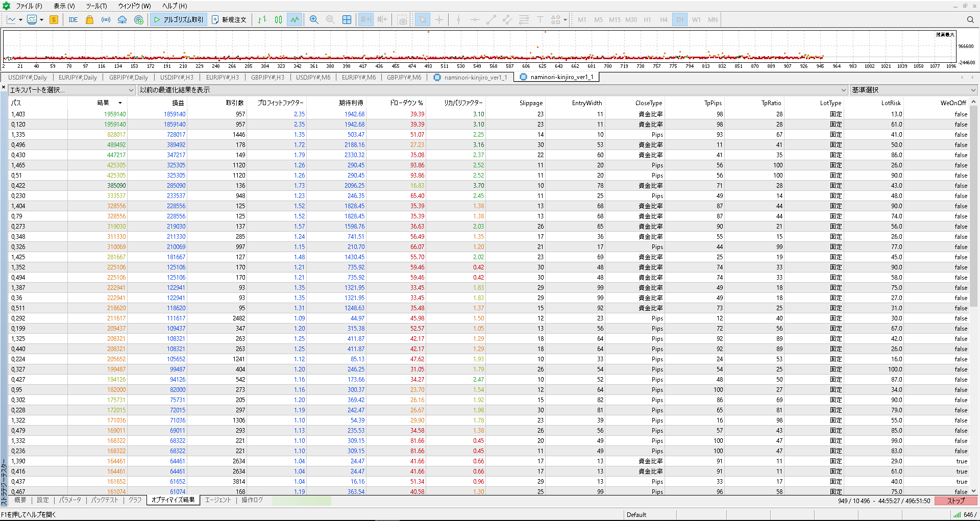Click the chart shift icon
Screen dimensions: 980x521
click(x=365, y=20)
